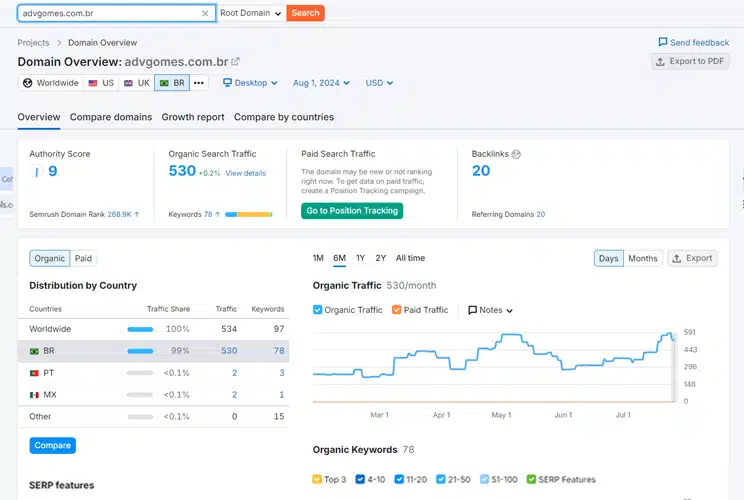Click Semrush Domain Rank 268.9K value
Screen dimensions: 744x500
coord(120,214)
